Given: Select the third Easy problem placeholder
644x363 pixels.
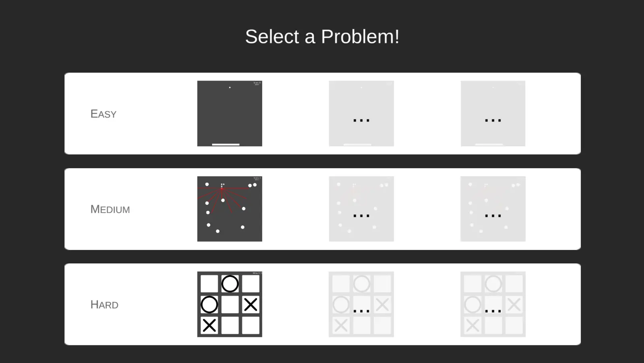Looking at the screenshot, I should [x=493, y=113].
